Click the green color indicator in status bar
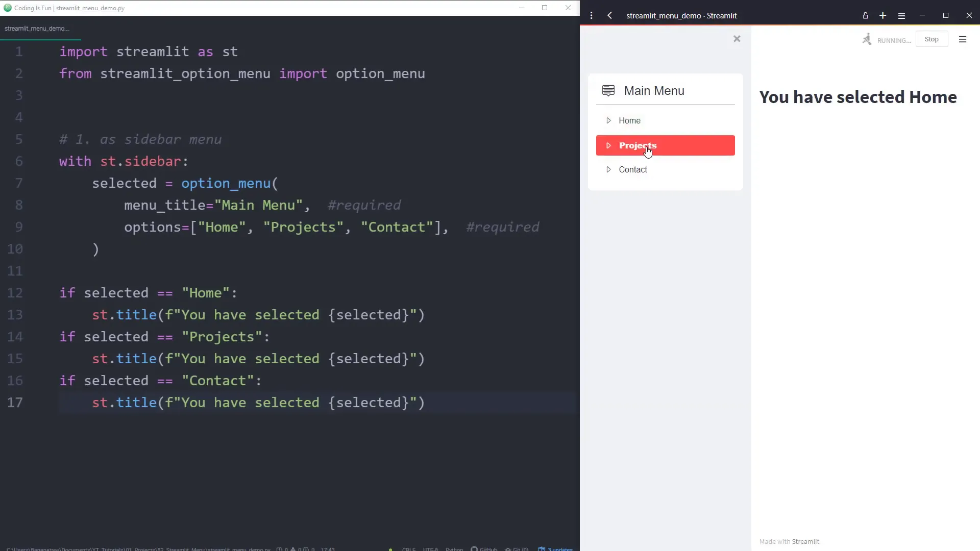Screen dimensions: 980x551 (390, 549)
